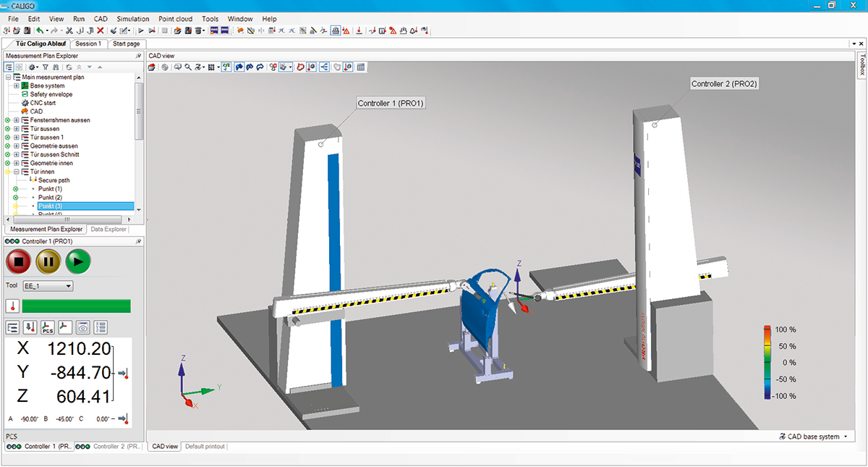Toggle the highlighted hand tool in CAD toolbar

coord(285,67)
